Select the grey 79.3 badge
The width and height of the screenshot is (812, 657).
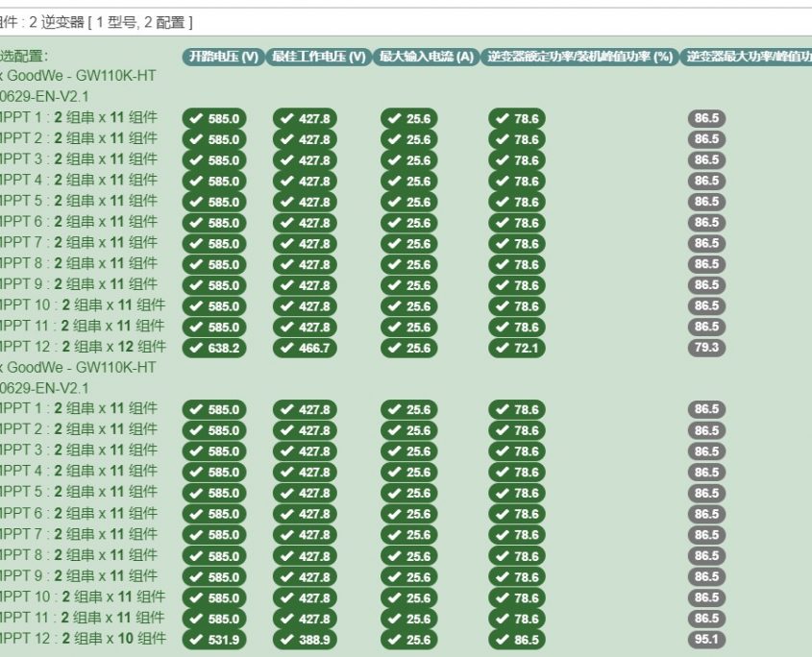coord(707,348)
